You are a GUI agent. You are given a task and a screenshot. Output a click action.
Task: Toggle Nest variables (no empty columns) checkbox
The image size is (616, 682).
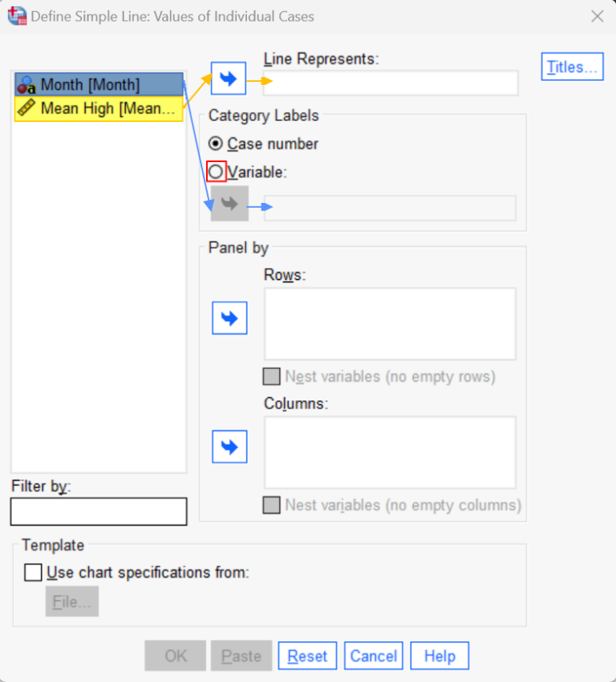coord(272,505)
